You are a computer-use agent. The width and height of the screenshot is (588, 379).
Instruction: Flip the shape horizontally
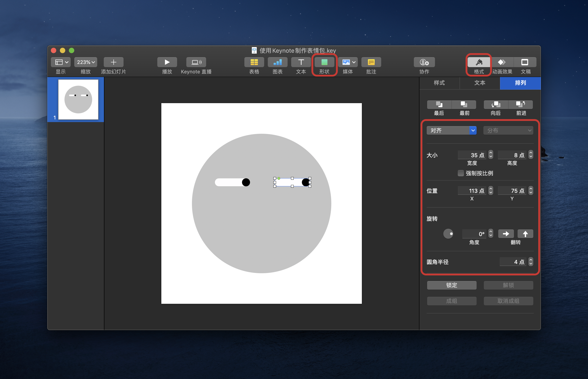pos(506,234)
